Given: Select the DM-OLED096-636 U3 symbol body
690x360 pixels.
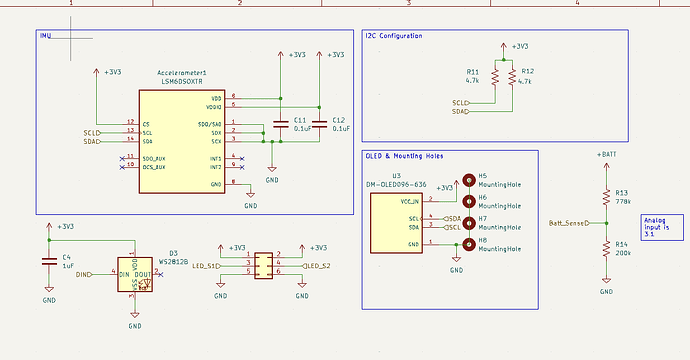Looking at the screenshot, I should (396, 223).
